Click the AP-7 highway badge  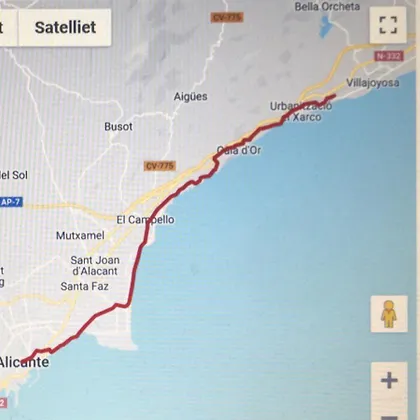click(x=11, y=202)
